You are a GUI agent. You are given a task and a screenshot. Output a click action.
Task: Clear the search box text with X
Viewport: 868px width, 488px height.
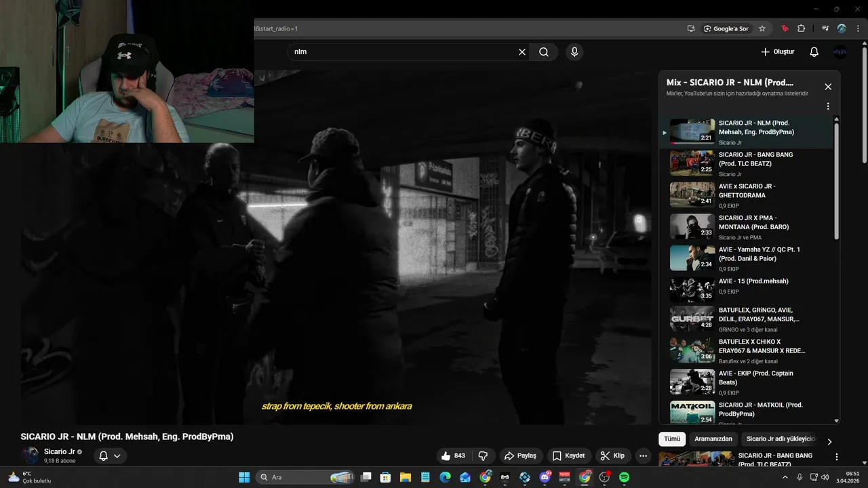pos(522,52)
